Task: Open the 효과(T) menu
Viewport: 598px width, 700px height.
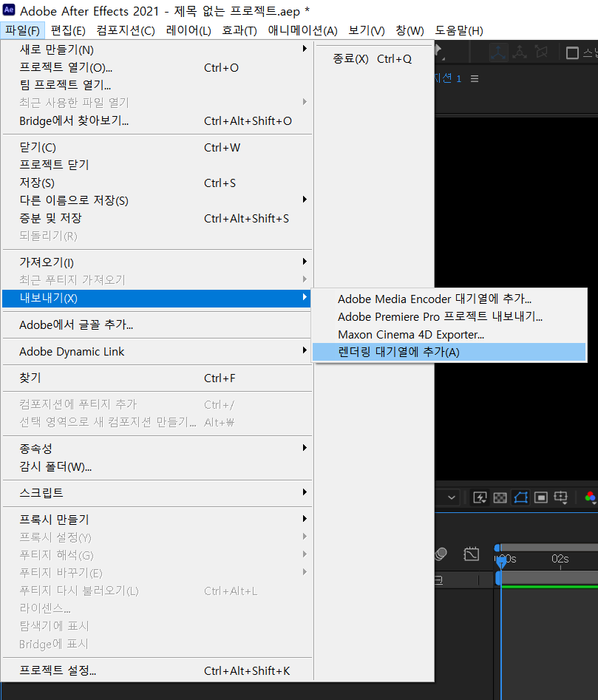Action: [x=239, y=30]
